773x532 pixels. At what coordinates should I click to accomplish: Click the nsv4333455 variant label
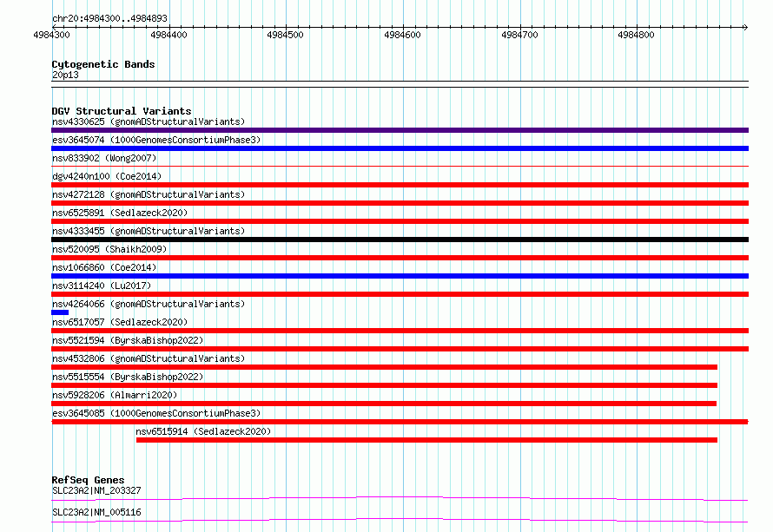pyautogui.click(x=149, y=231)
